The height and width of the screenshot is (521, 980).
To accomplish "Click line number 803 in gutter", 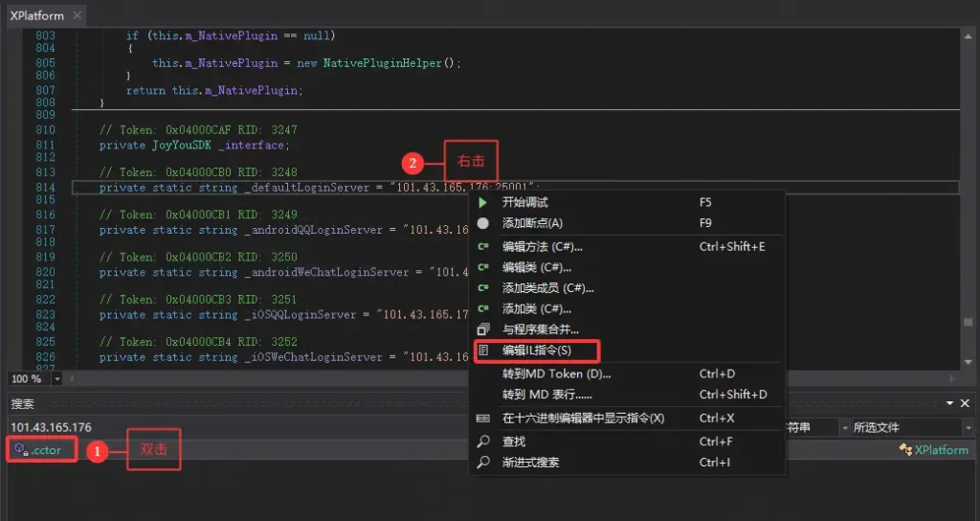I will pyautogui.click(x=45, y=35).
